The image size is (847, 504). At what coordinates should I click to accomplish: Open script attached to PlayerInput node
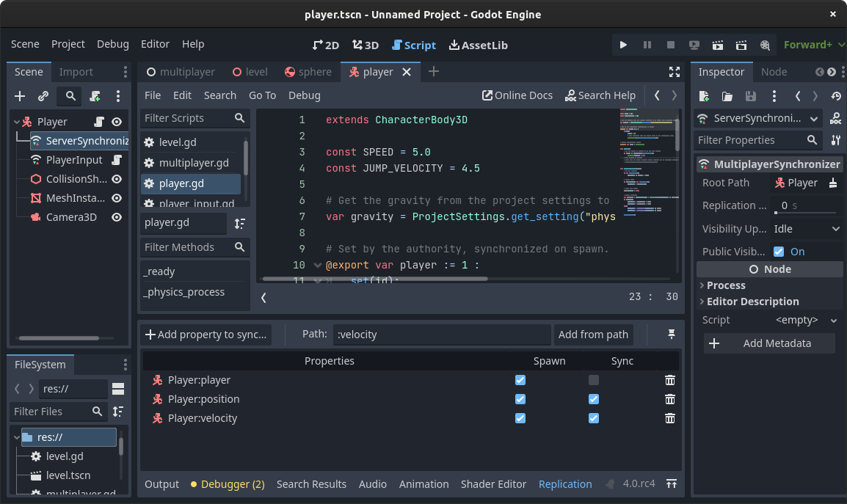pos(117,160)
